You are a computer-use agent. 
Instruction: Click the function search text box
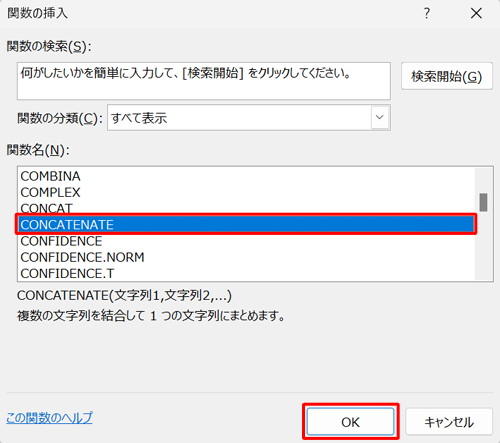click(x=204, y=81)
